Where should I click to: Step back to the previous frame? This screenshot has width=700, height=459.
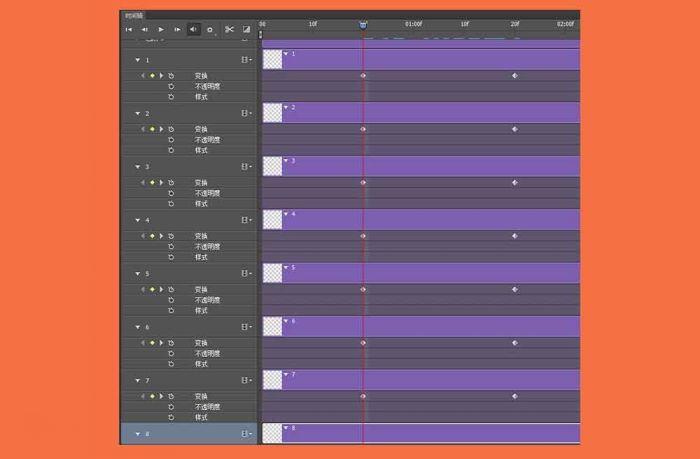click(144, 30)
